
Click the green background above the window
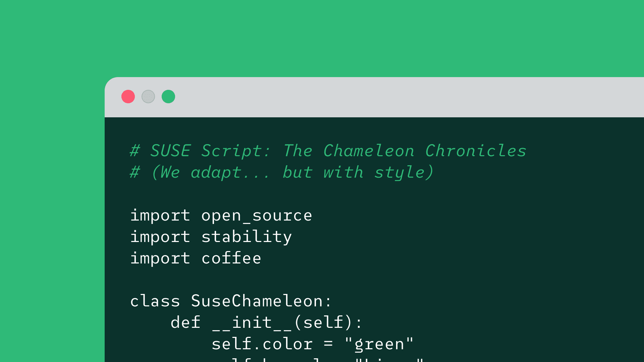[322, 37]
